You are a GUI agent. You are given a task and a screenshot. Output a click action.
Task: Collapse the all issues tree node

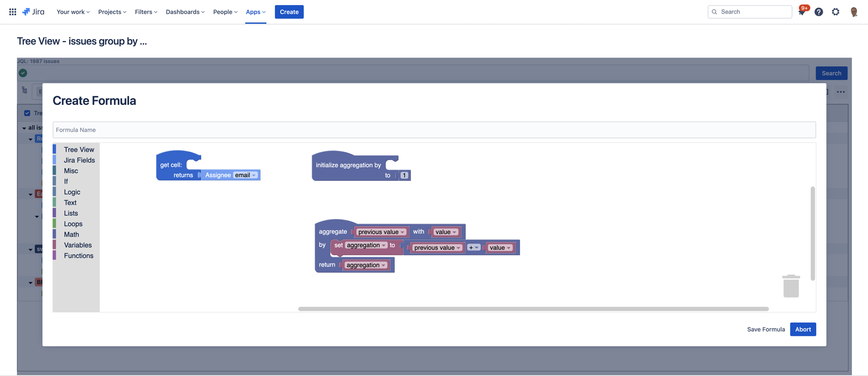[x=24, y=127]
